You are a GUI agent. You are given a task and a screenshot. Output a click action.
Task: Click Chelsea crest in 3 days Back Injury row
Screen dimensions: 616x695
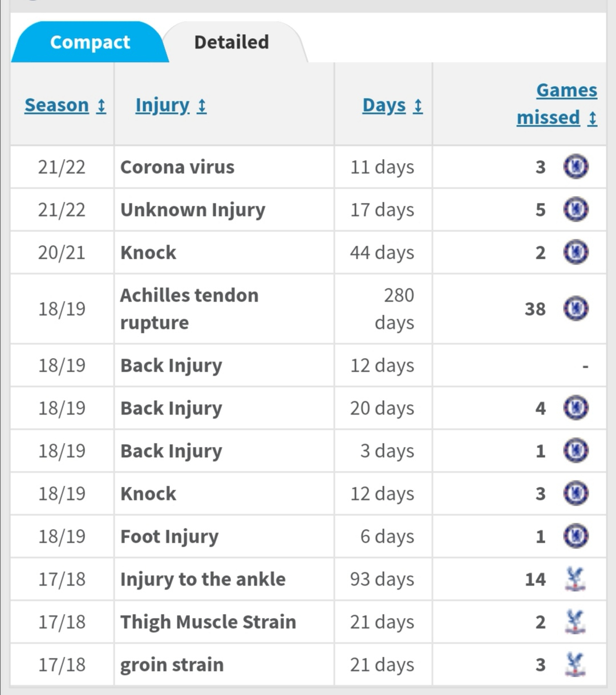576,451
